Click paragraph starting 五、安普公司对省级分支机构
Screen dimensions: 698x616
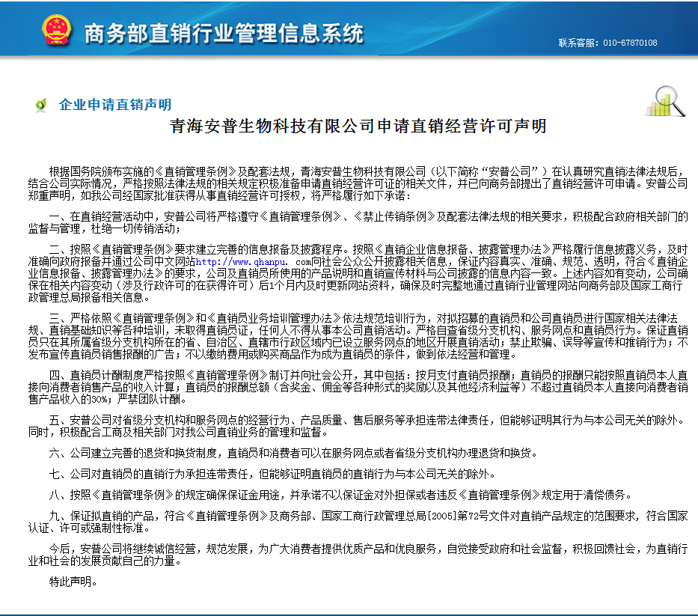[x=358, y=426]
